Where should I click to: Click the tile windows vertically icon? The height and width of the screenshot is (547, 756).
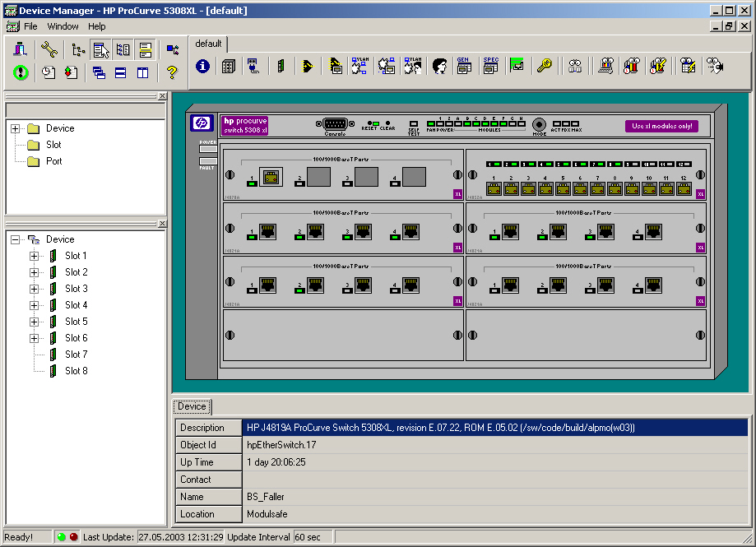coord(142,72)
